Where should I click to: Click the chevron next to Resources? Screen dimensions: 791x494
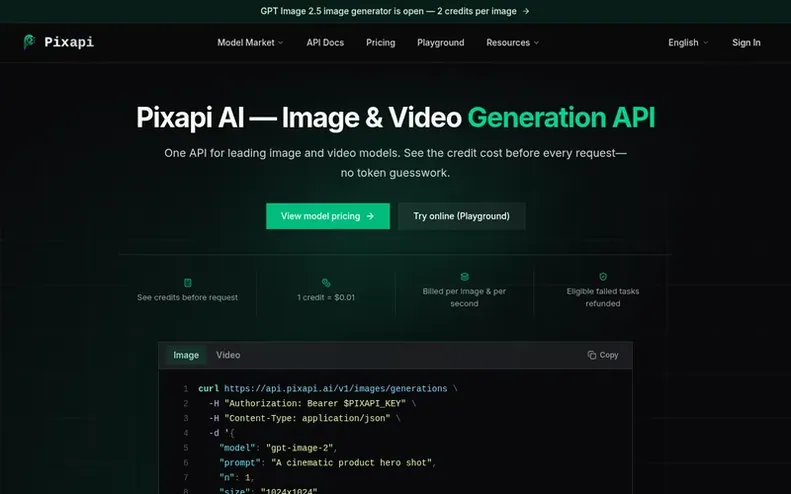(536, 43)
